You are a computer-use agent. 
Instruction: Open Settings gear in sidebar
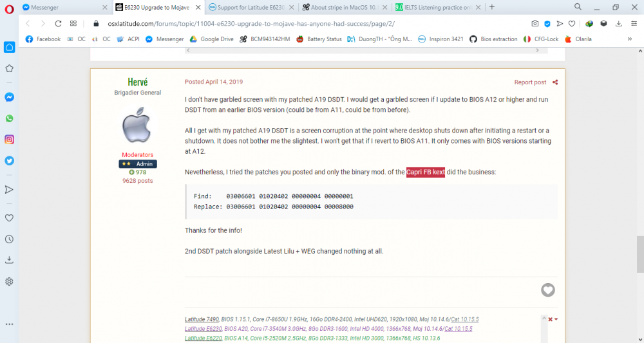(x=9, y=281)
